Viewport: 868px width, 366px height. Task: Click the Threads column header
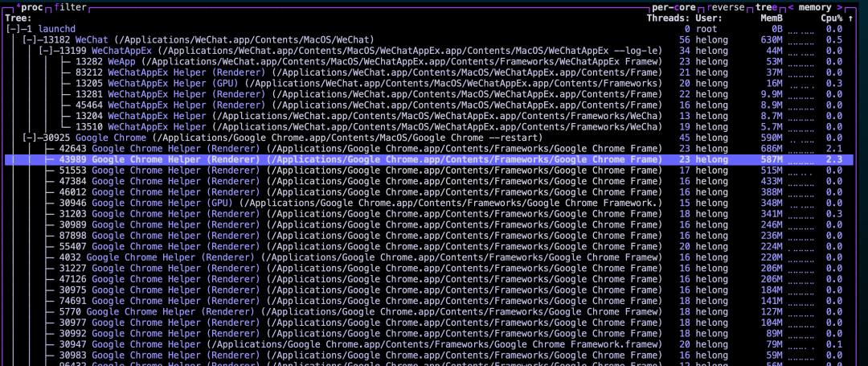click(667, 18)
